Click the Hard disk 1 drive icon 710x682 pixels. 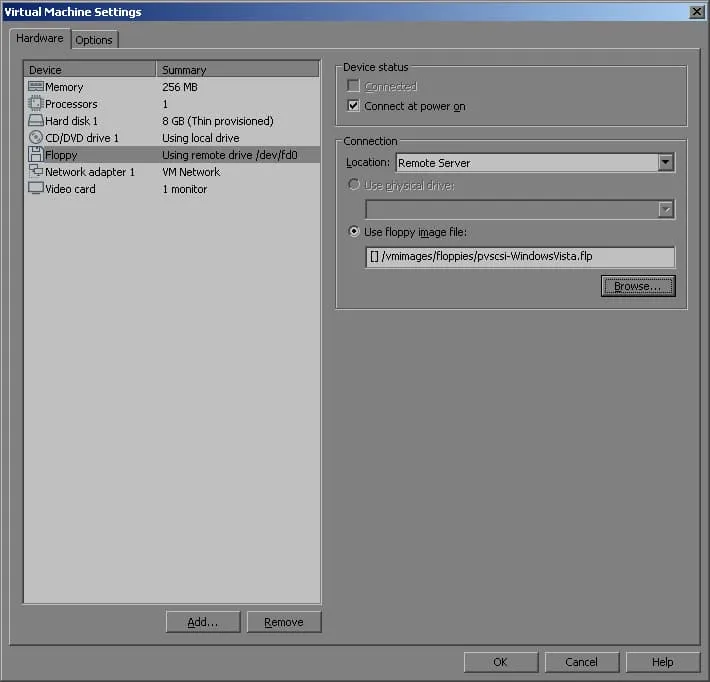point(36,120)
